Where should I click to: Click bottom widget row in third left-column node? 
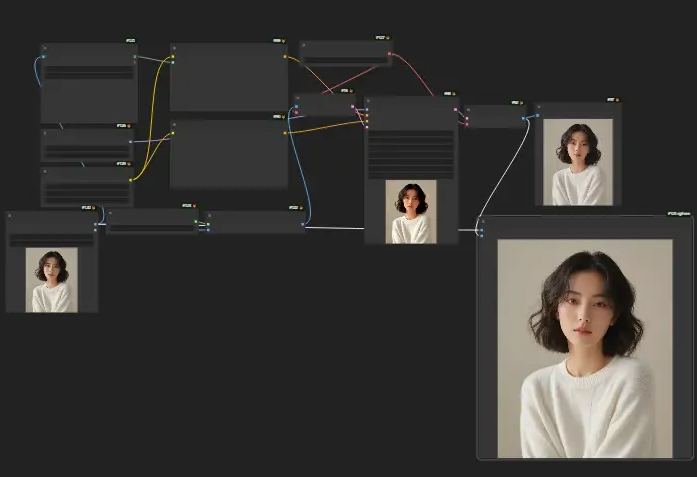tap(87, 200)
